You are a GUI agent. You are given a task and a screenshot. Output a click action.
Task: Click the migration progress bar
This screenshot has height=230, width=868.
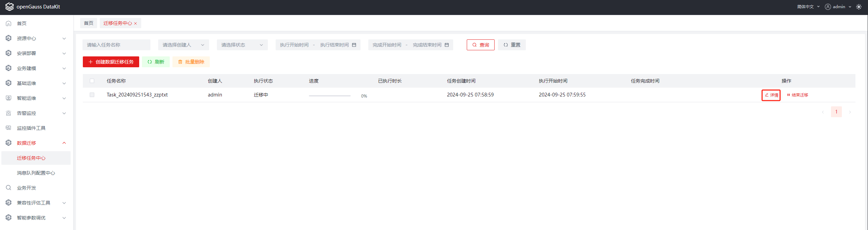pos(330,96)
